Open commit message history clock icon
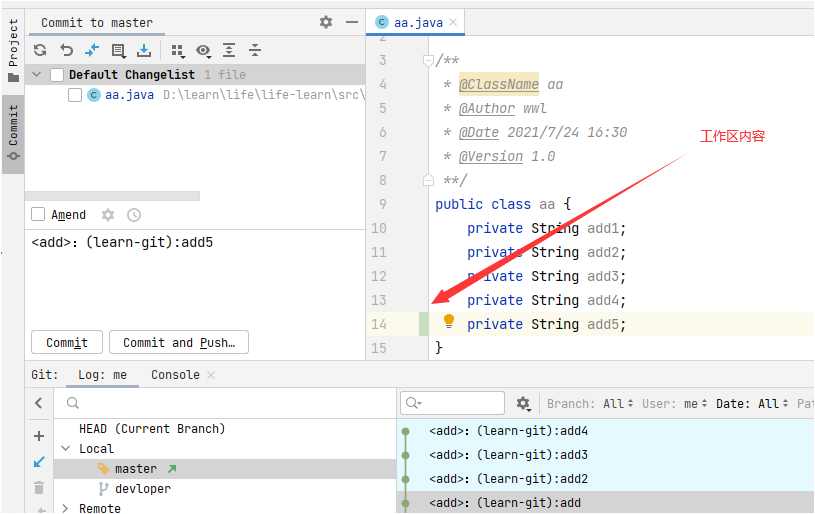The height and width of the screenshot is (514, 815). point(134,215)
